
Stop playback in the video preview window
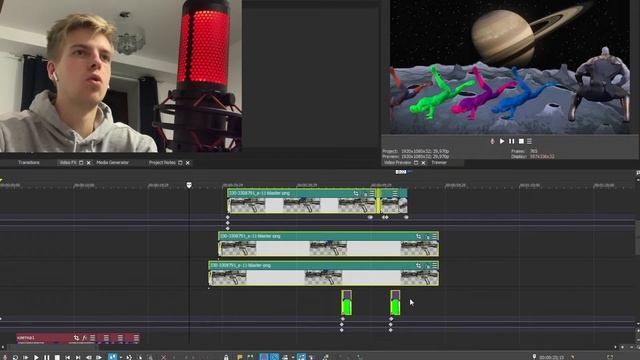pyautogui.click(x=521, y=141)
